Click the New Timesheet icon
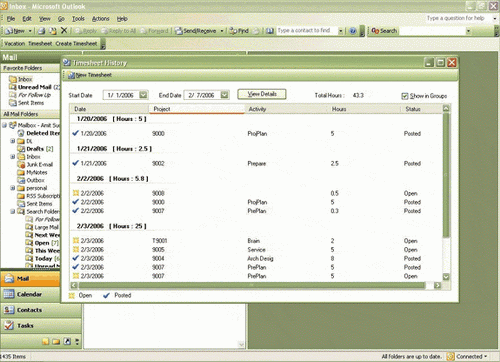 71,75
